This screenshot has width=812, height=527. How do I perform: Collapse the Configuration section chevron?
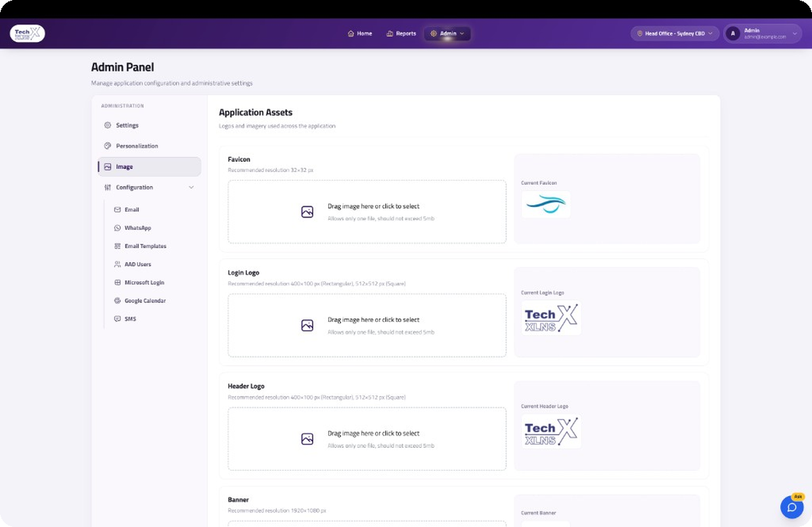point(191,187)
